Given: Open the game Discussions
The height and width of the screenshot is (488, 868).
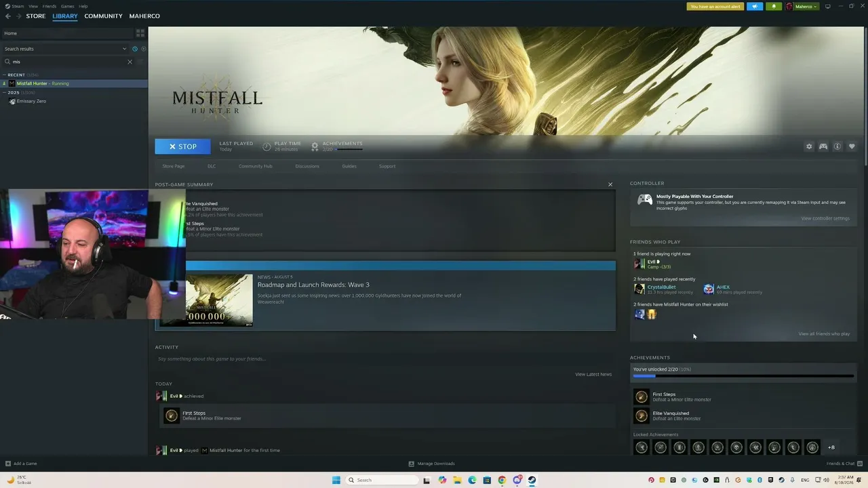Looking at the screenshot, I should tap(307, 166).
